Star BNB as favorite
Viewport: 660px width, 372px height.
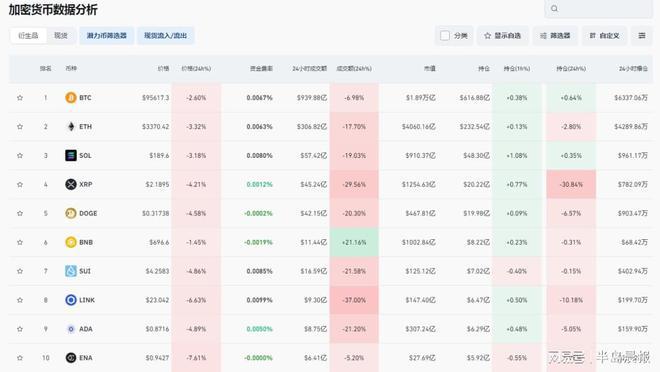click(x=20, y=242)
